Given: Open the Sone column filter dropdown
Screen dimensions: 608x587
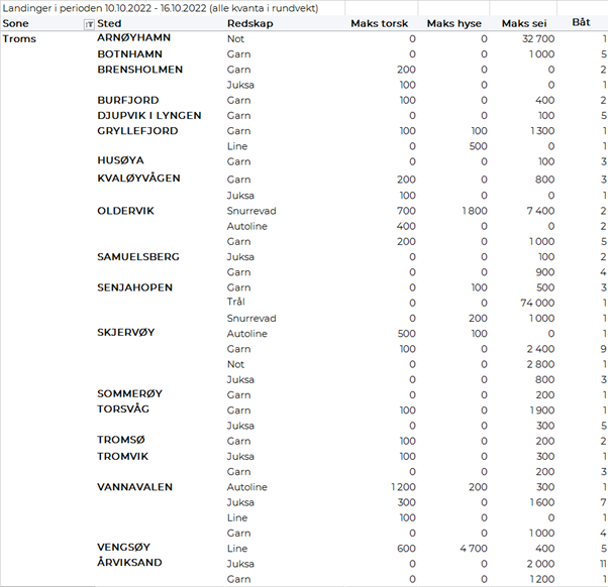Looking at the screenshot, I should (x=89, y=24).
